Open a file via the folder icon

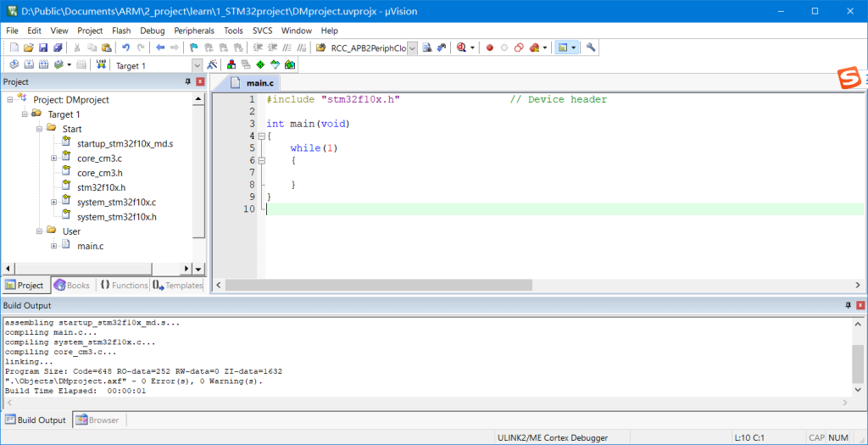pos(28,47)
